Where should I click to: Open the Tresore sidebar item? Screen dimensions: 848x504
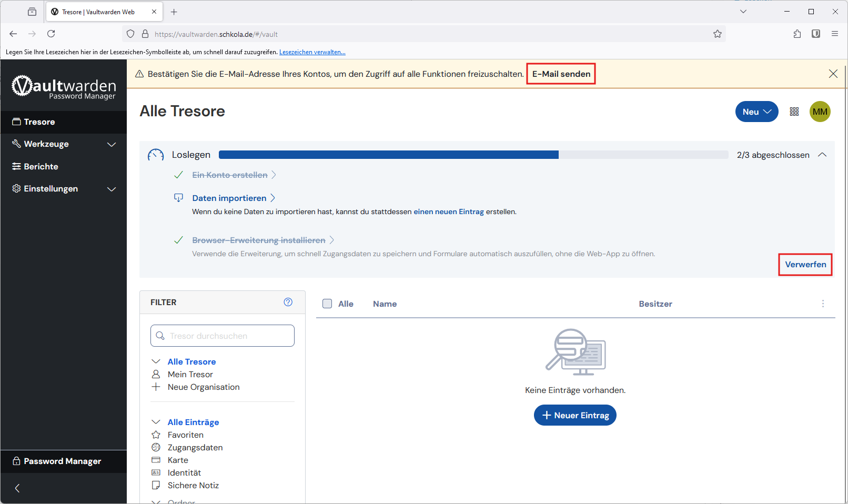pyautogui.click(x=63, y=122)
